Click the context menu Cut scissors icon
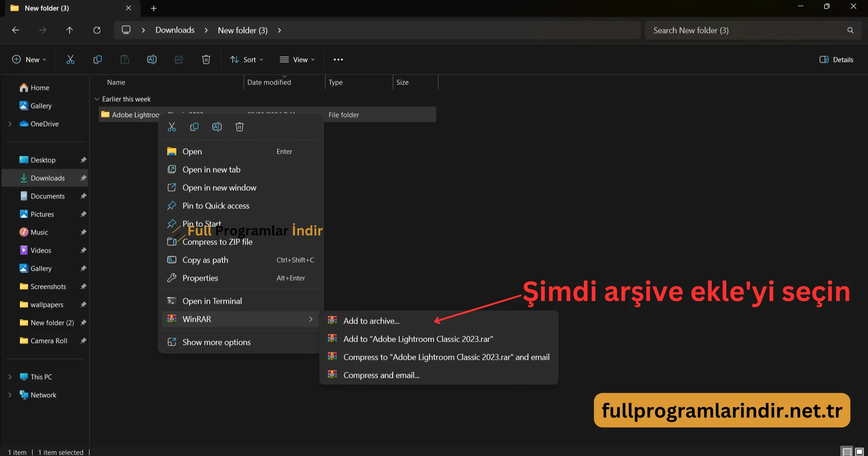This screenshot has height=456, width=868. [x=172, y=127]
